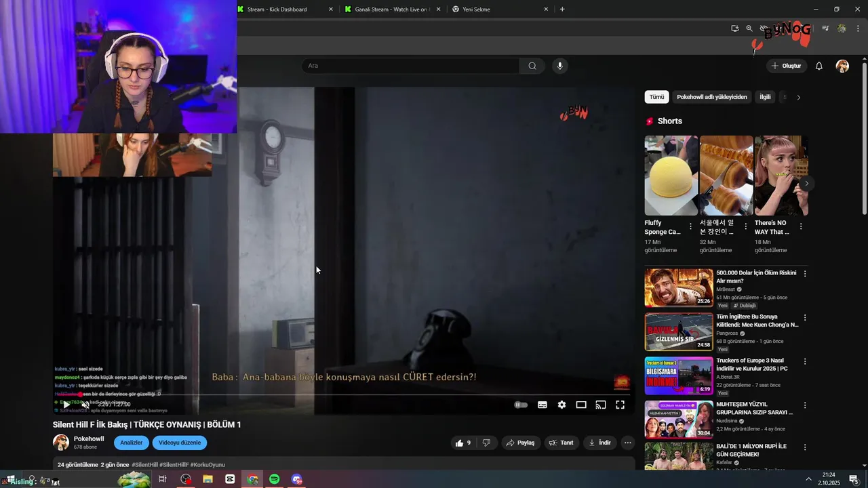This screenshot has width=868, height=488.
Task: Open the YouTube notifications bell
Action: (x=818, y=66)
